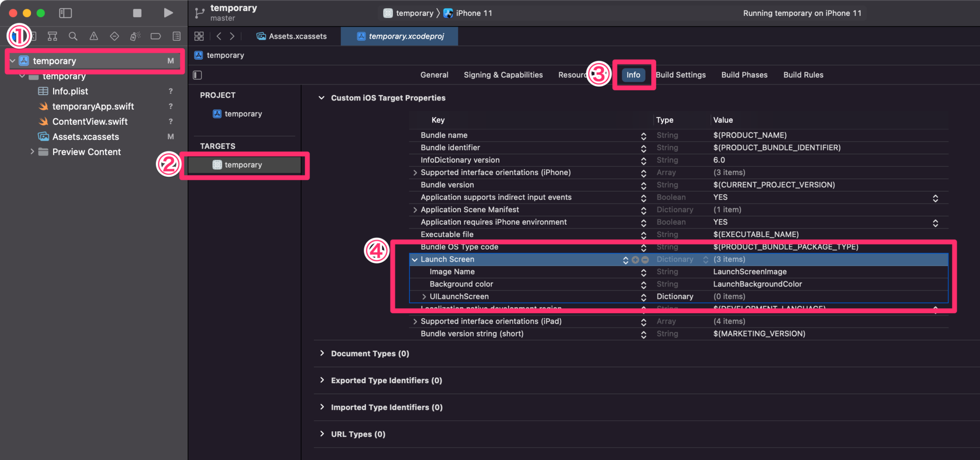This screenshot has height=460, width=980.
Task: Expand the UILaunchScreen dictionary
Action: click(424, 297)
